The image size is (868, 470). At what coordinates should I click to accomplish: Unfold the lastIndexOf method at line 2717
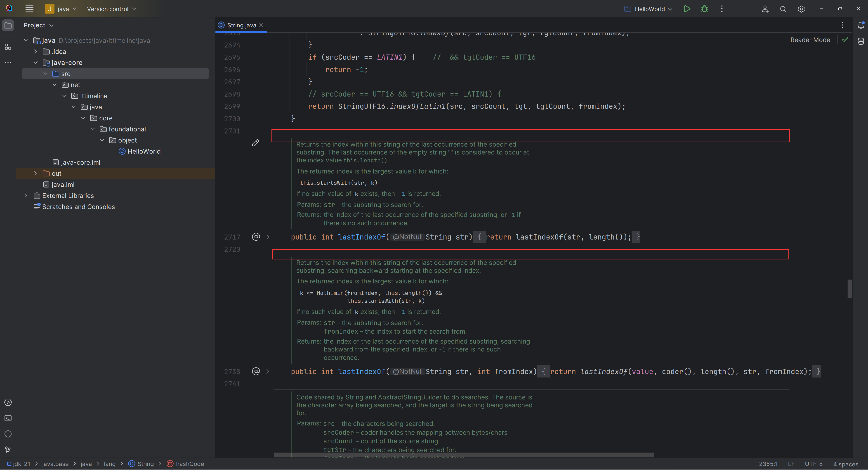click(268, 237)
